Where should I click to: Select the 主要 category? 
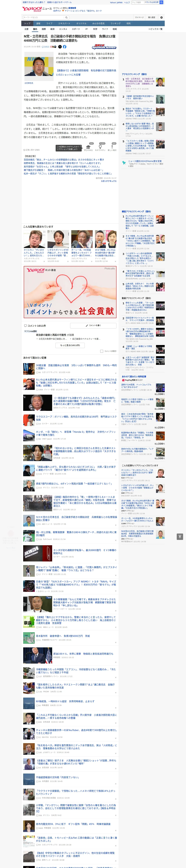click(26, 29)
